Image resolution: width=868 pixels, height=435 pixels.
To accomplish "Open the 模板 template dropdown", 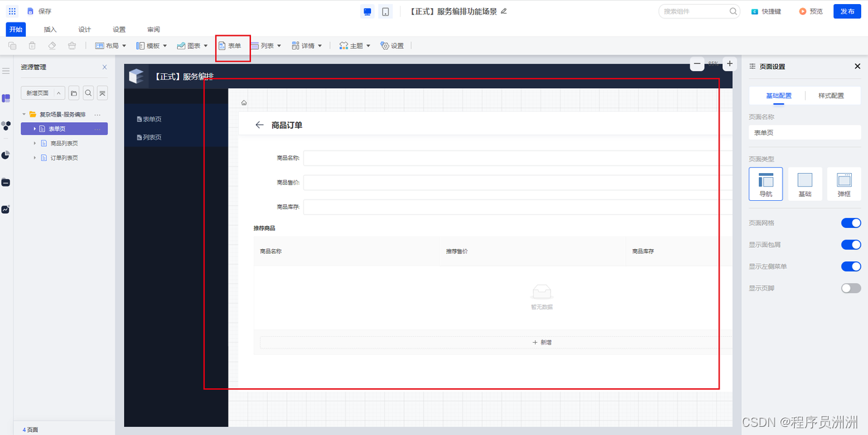I will [151, 45].
